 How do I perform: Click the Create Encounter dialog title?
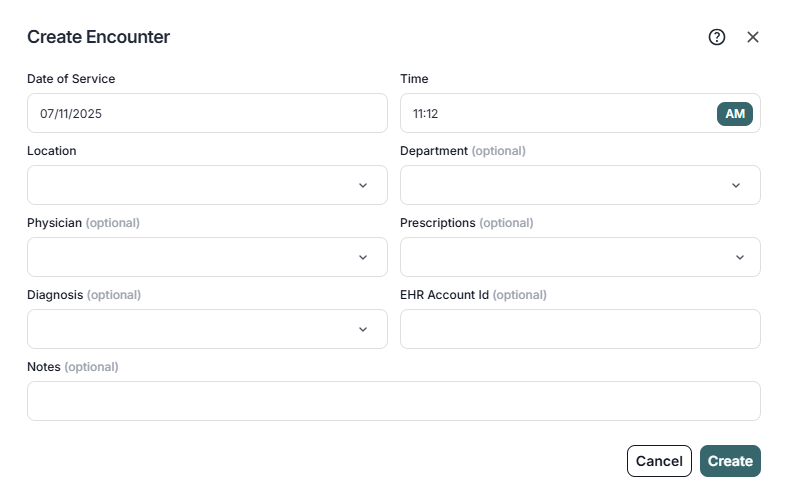click(98, 37)
